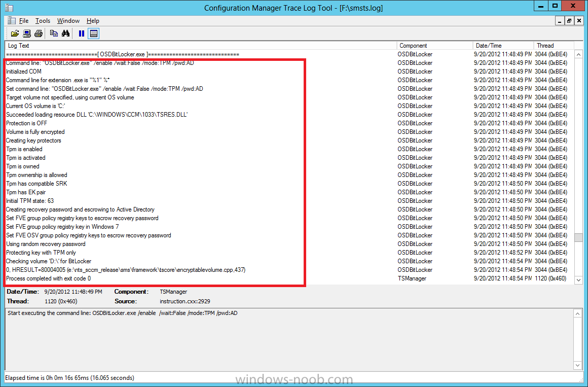Click the details pane scroll down arrow
This screenshot has width=588, height=387.
pos(577,365)
